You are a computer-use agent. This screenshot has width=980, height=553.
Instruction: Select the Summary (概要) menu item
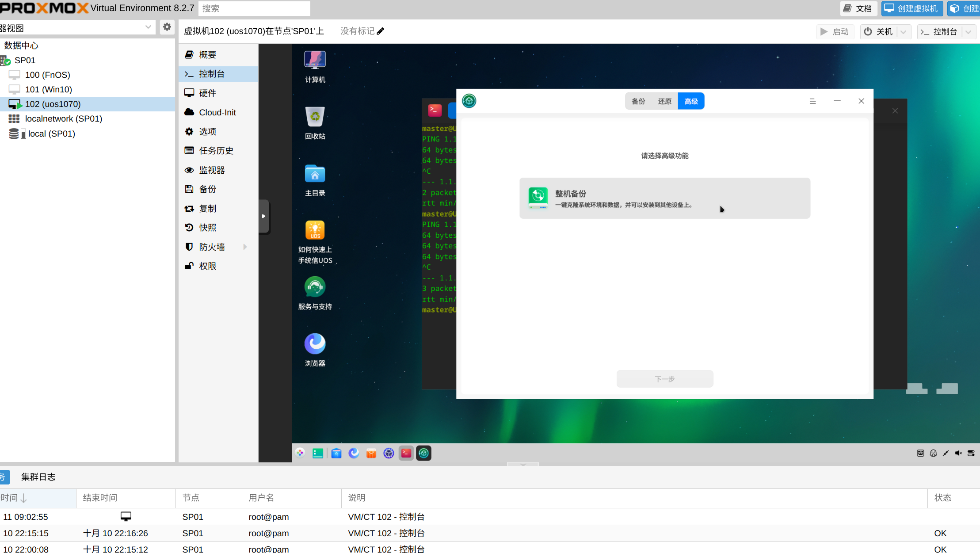tap(218, 55)
